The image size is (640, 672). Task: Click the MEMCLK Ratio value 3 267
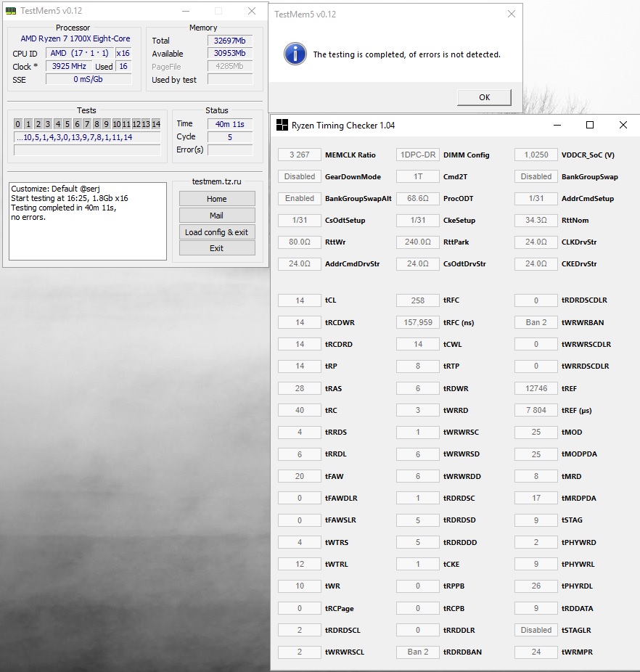299,155
